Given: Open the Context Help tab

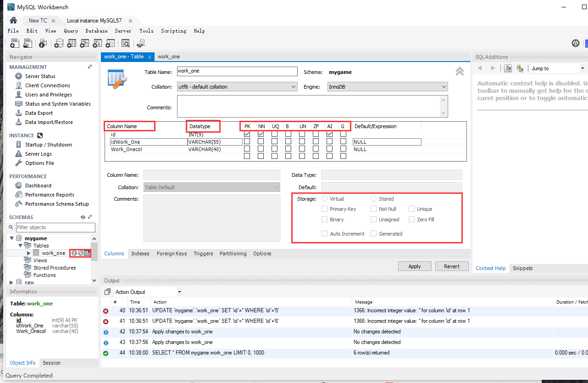Looking at the screenshot, I should [x=491, y=268].
